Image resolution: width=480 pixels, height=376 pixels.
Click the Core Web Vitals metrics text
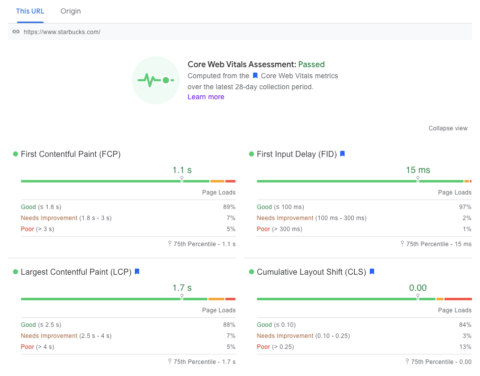pyautogui.click(x=299, y=76)
